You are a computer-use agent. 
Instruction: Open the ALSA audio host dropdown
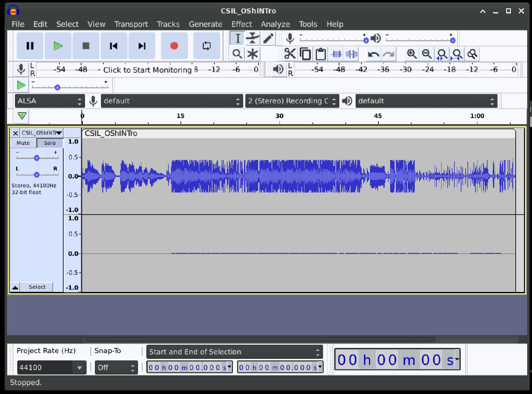[50, 101]
